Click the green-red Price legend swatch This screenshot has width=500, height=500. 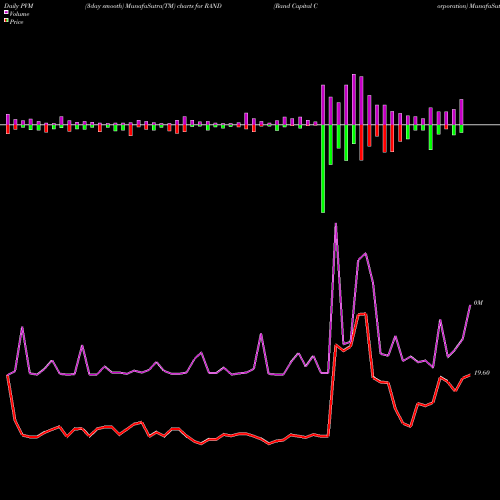coord(6,21)
